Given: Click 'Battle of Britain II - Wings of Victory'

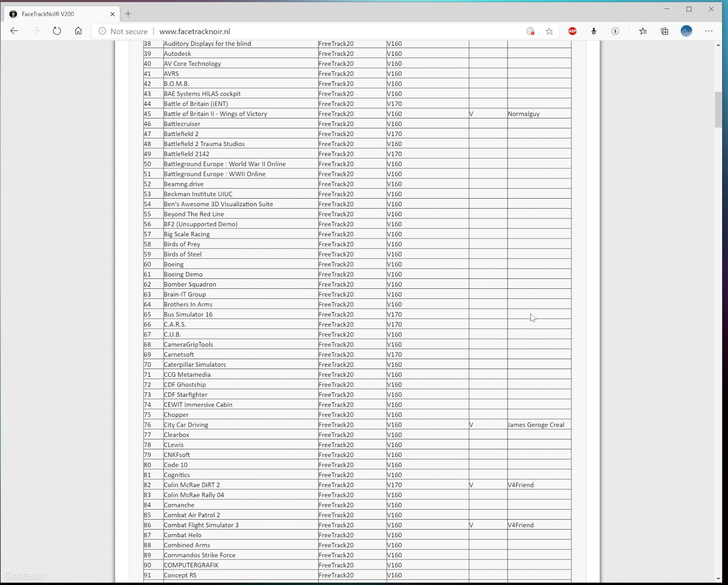Looking at the screenshot, I should pyautogui.click(x=215, y=114).
